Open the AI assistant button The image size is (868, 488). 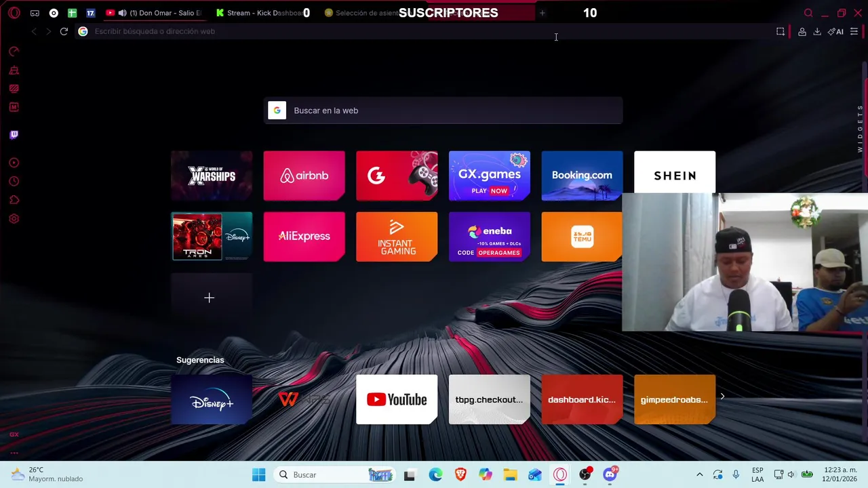click(835, 31)
